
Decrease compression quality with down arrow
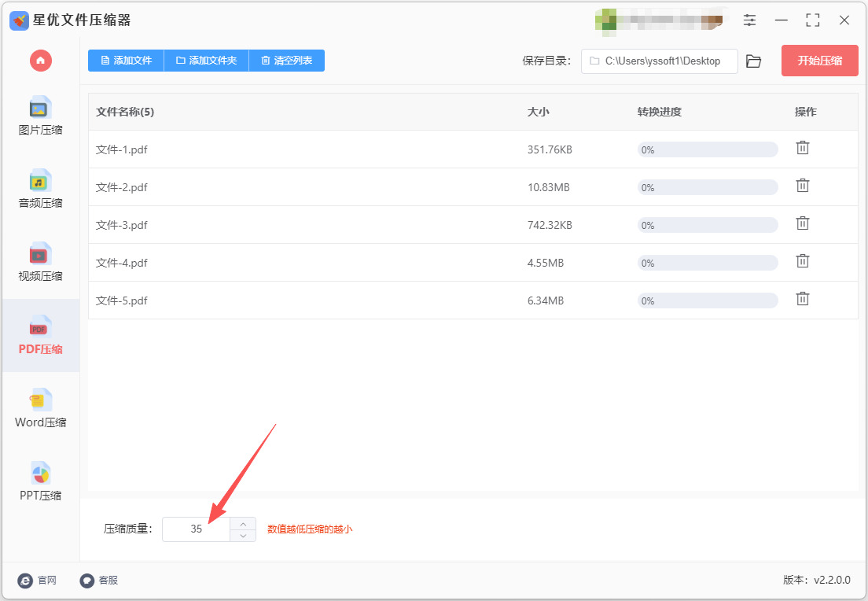point(243,536)
